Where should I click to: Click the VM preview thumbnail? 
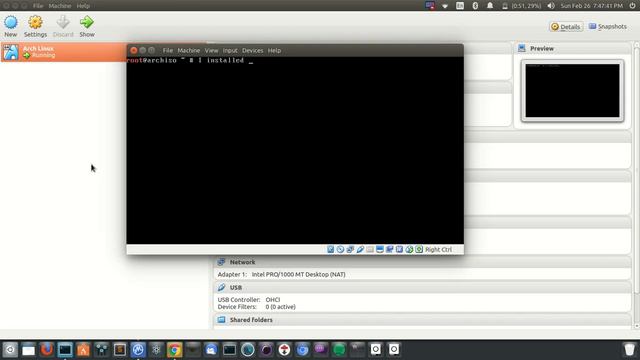tap(572, 91)
